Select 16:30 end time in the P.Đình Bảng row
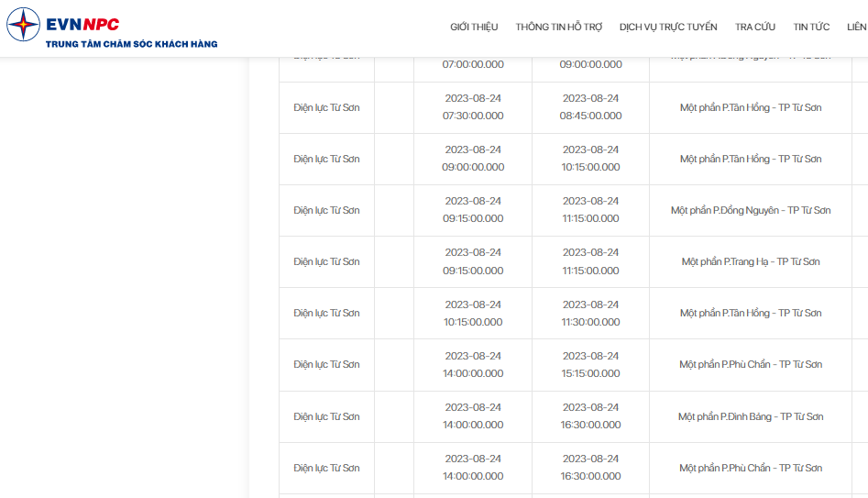The height and width of the screenshot is (498, 868). click(x=590, y=416)
